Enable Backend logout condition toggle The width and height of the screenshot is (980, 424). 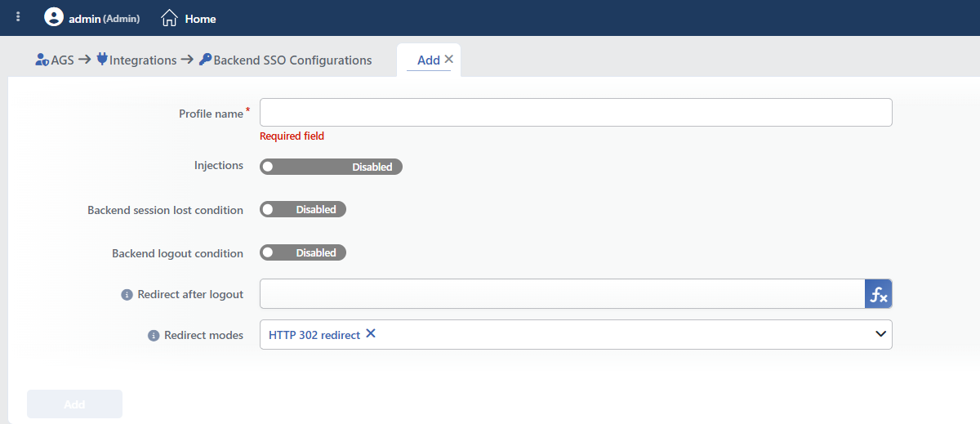click(303, 253)
